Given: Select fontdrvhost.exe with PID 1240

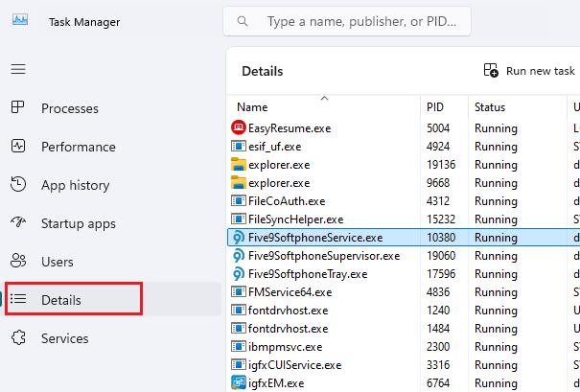Looking at the screenshot, I should (289, 310).
